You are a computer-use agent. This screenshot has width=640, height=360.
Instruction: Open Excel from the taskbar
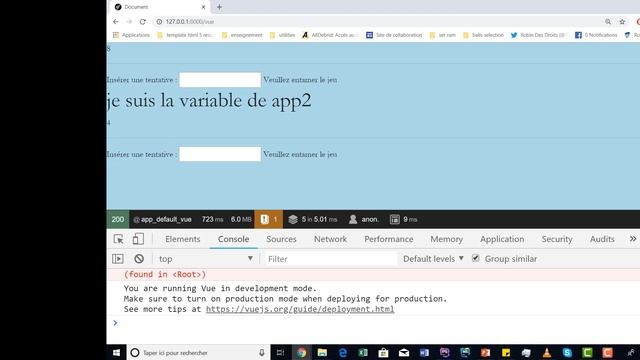click(x=363, y=353)
